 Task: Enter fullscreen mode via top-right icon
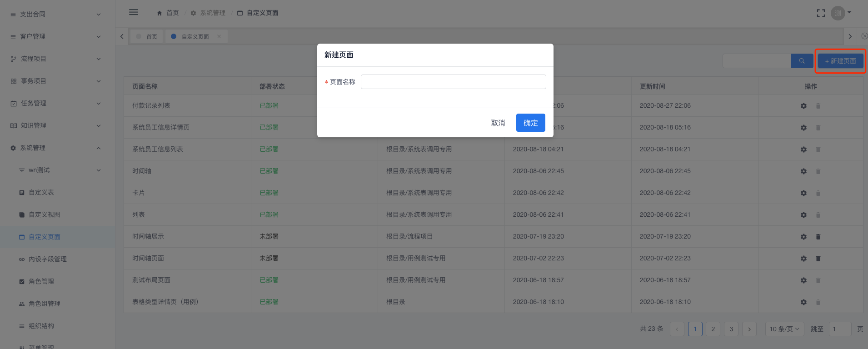click(821, 13)
